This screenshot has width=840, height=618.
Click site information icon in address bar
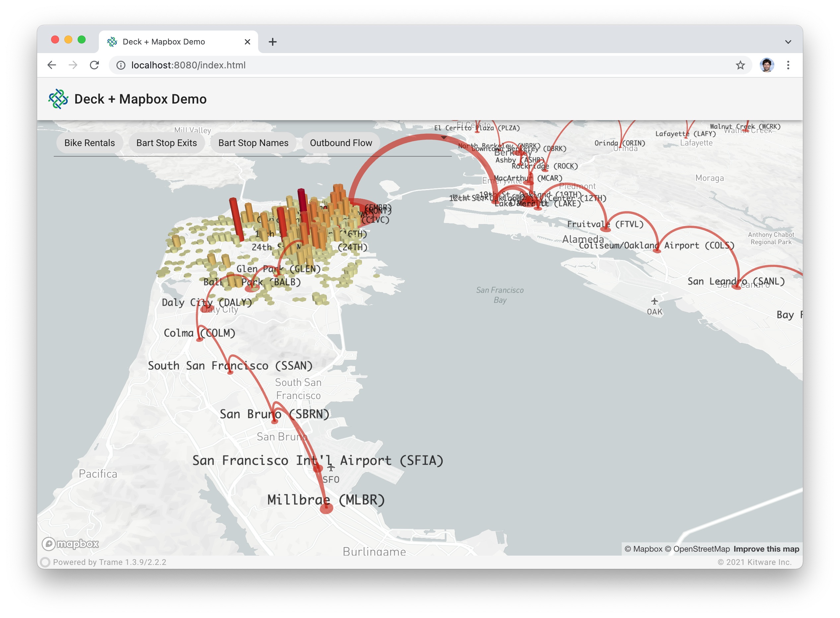pyautogui.click(x=121, y=65)
